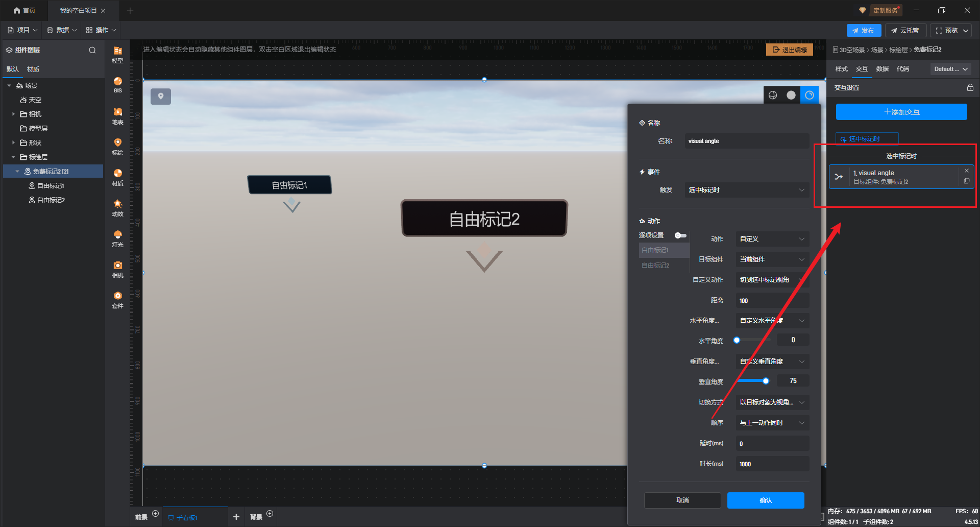This screenshot has width=980, height=527.
Task: Expand the 切换方式 dropdown
Action: tap(772, 402)
